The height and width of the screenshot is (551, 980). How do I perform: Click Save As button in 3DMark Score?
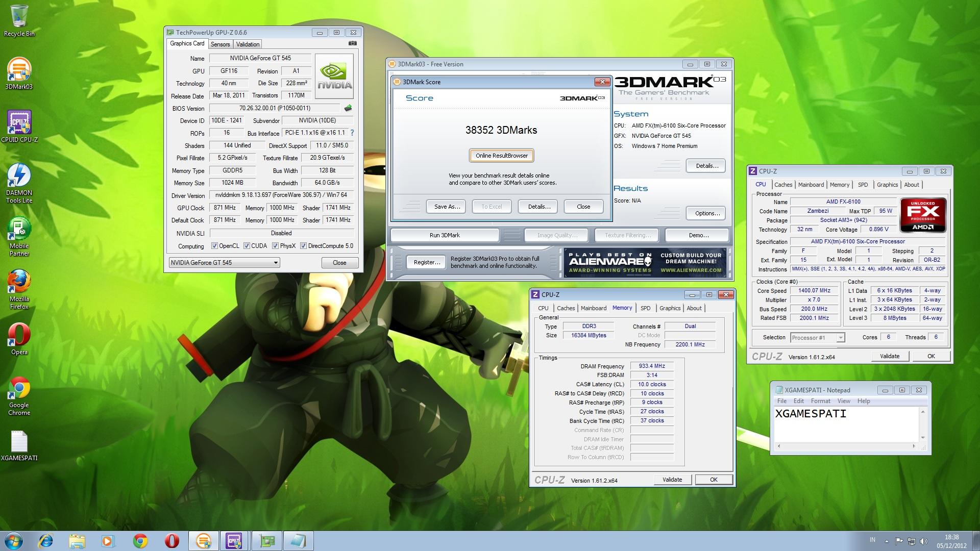pos(447,207)
